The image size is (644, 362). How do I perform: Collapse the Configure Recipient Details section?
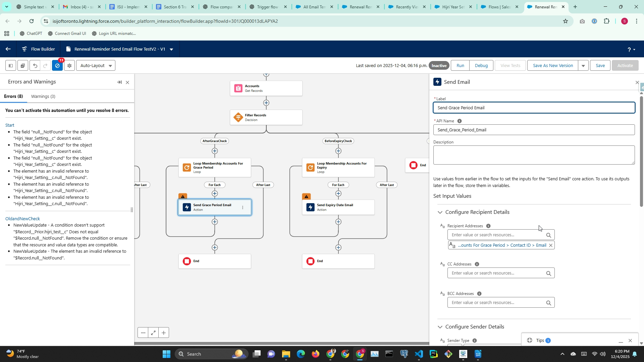440,212
